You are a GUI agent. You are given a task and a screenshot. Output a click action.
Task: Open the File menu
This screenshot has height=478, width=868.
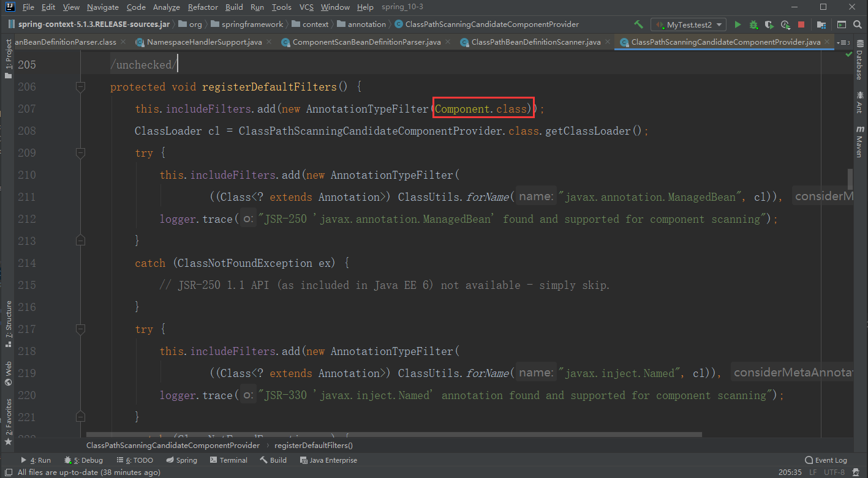[x=28, y=7]
